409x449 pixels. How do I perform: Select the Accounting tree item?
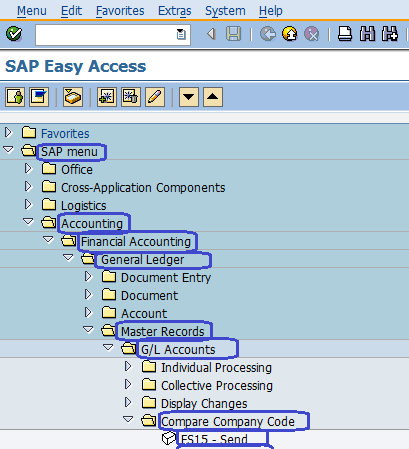(92, 224)
